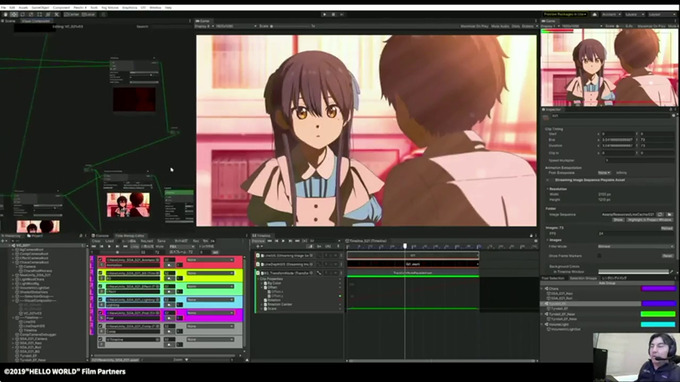This screenshot has width=680, height=382.
Task: Click the editor Play button
Action: click(x=324, y=14)
